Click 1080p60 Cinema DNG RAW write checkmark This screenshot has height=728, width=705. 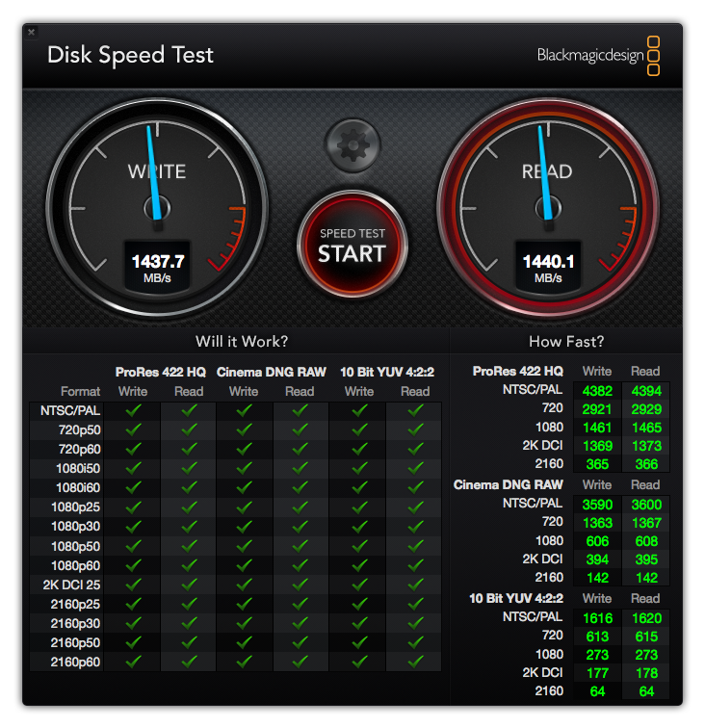pos(244,565)
